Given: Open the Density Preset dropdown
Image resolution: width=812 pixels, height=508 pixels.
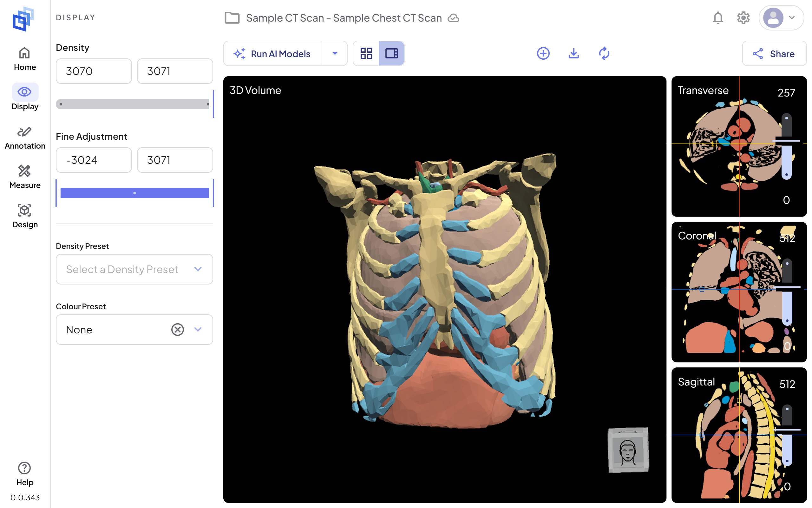Looking at the screenshot, I should pos(134,269).
